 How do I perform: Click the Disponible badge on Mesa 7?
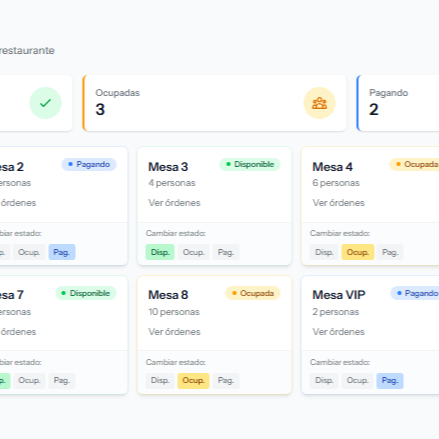click(86, 293)
